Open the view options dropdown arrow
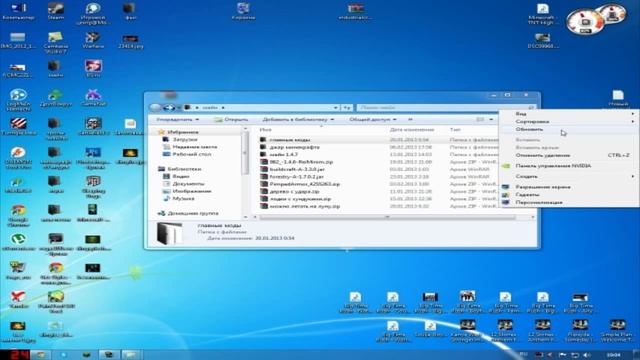 point(491,120)
